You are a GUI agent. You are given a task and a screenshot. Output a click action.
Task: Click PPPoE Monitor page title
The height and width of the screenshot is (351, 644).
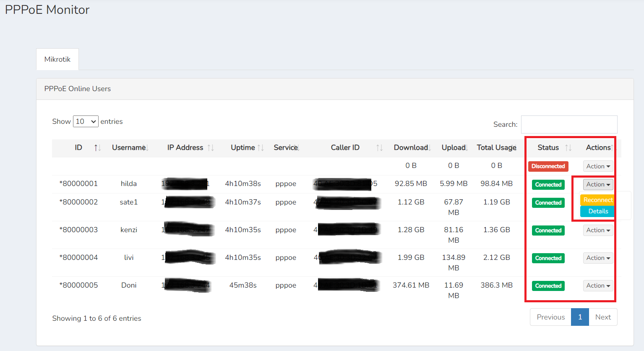coord(47,10)
